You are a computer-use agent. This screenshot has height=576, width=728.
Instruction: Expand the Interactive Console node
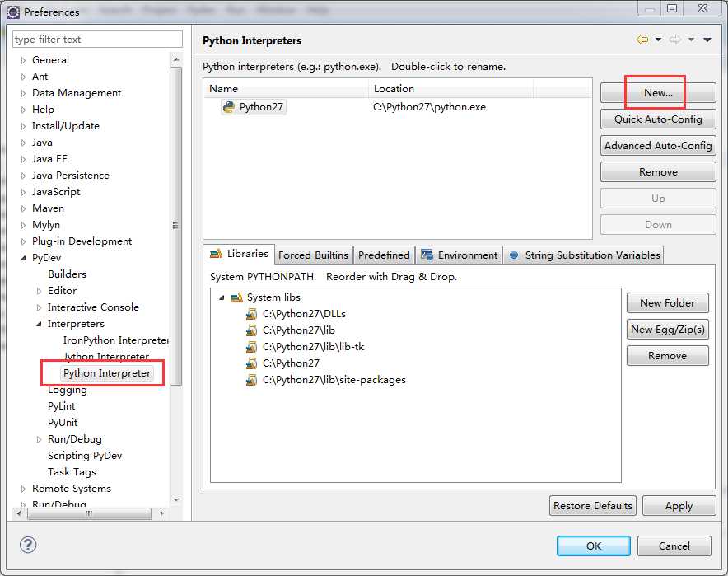[x=39, y=307]
